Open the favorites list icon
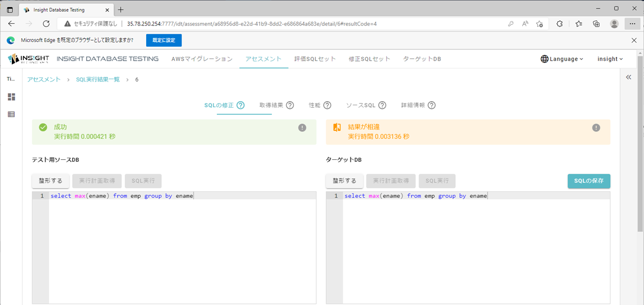The height and width of the screenshot is (305, 644). [x=579, y=23]
